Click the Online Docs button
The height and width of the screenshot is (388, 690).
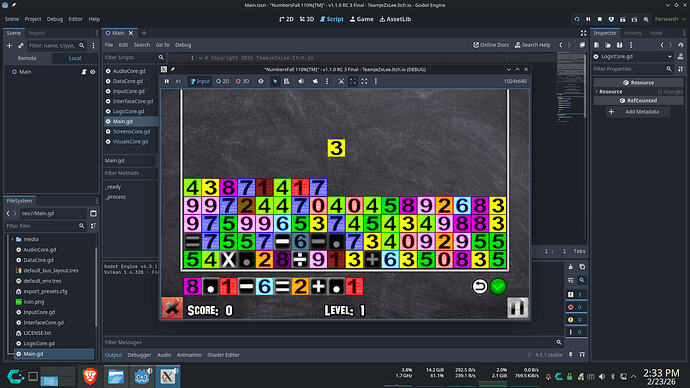pos(491,45)
